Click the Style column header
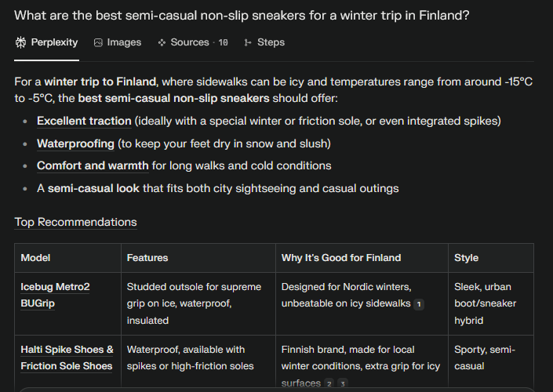The width and height of the screenshot is (553, 392). pos(466,258)
